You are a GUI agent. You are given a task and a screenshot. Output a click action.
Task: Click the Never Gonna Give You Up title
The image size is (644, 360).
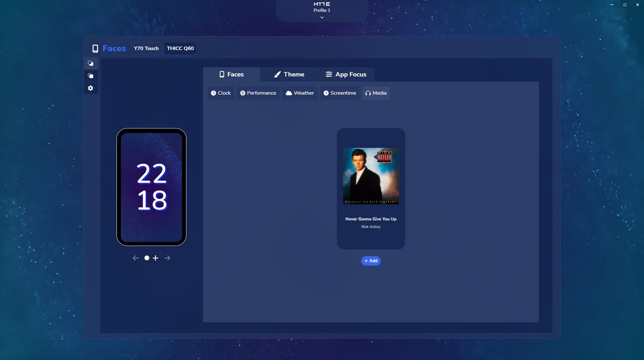[371, 219]
